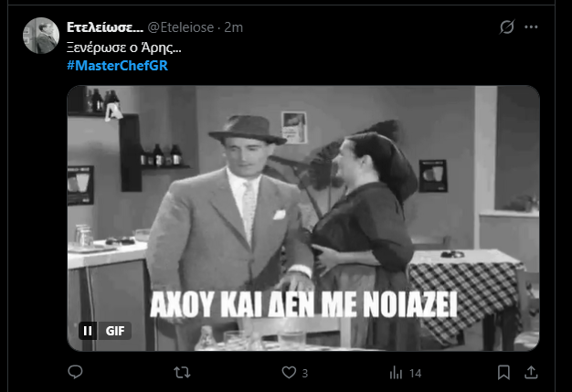Expand the black-and-white film GIF

[303, 218]
